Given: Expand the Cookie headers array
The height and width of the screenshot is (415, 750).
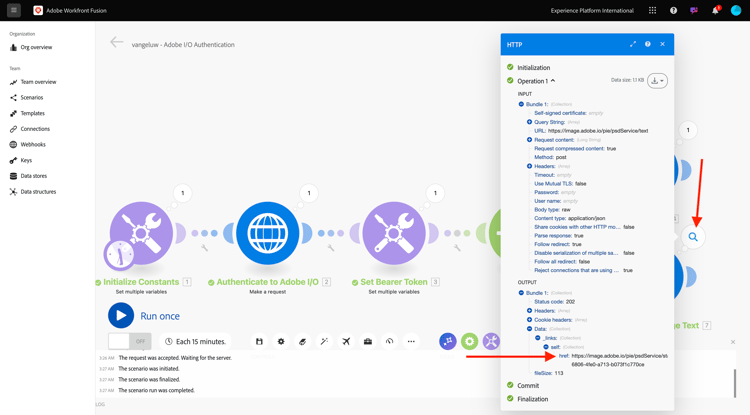Looking at the screenshot, I should click(529, 319).
